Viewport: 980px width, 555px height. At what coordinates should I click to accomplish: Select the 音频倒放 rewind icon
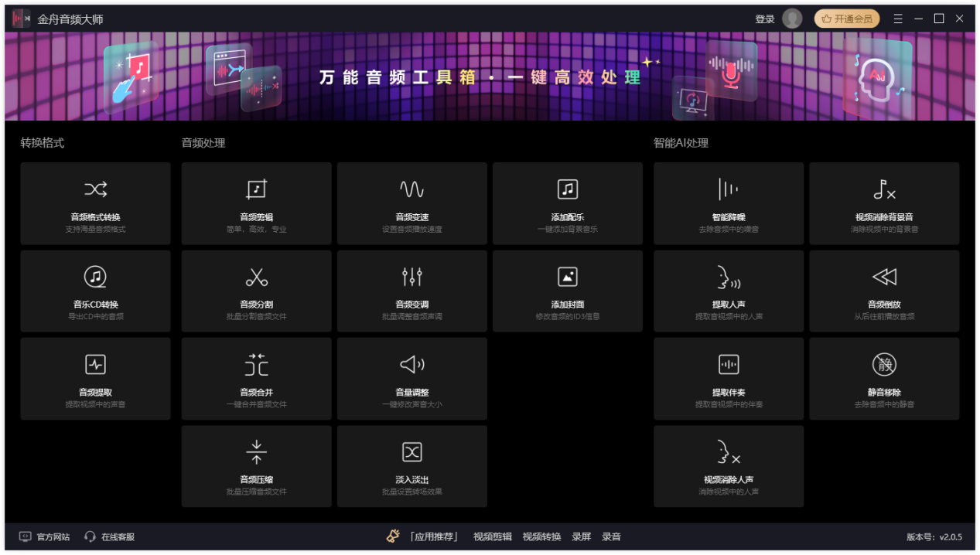(x=884, y=277)
